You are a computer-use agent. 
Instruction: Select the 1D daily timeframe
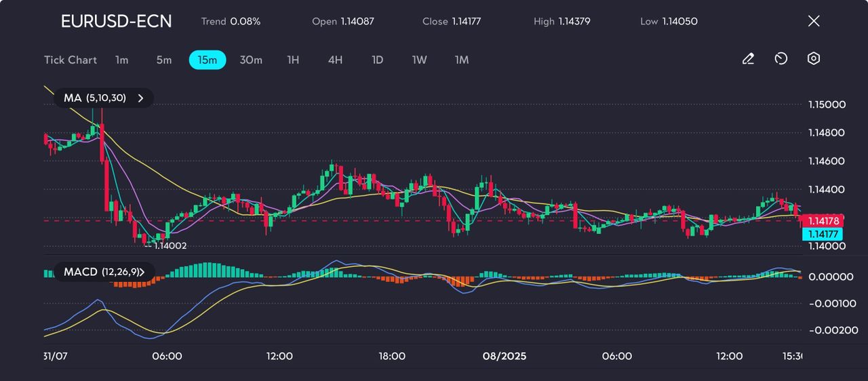point(378,60)
